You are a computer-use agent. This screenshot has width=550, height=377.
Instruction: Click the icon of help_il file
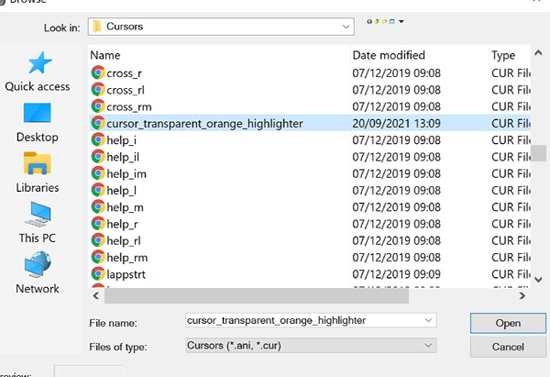98,157
